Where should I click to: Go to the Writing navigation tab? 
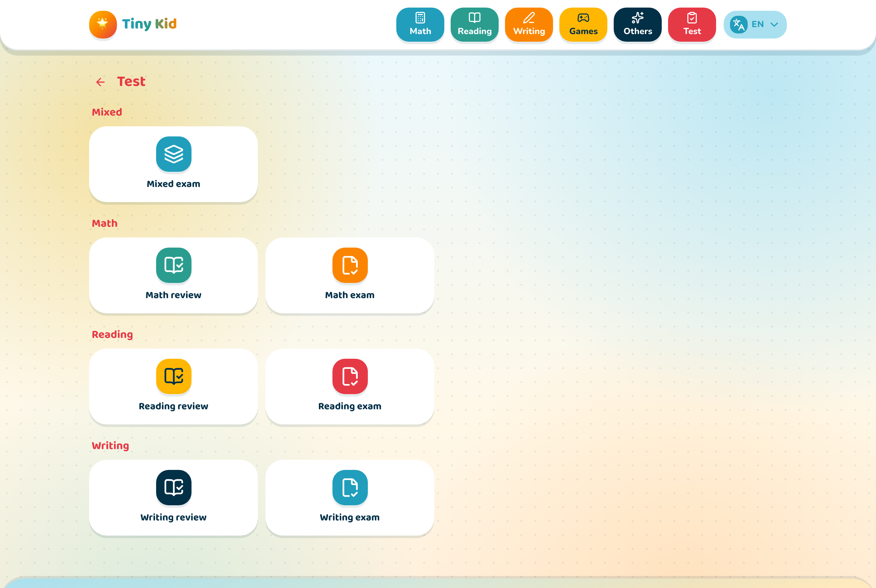(529, 24)
